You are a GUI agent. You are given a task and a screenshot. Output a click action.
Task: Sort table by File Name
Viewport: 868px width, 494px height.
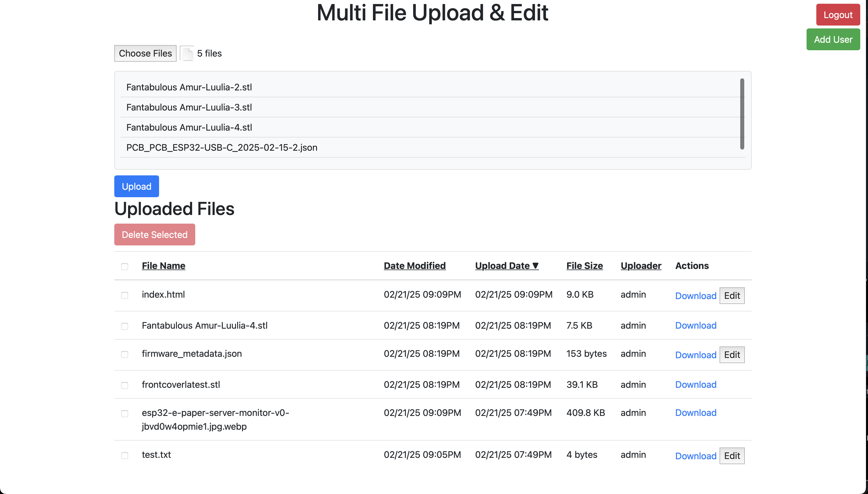163,266
